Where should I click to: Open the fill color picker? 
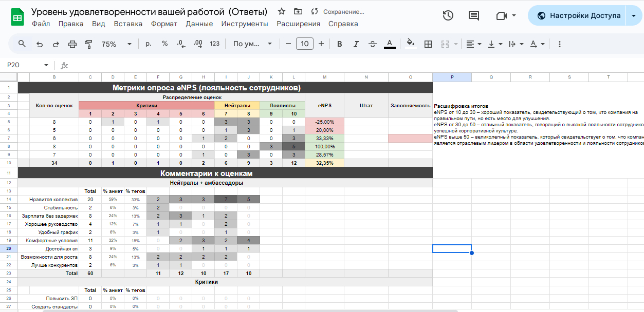[410, 44]
